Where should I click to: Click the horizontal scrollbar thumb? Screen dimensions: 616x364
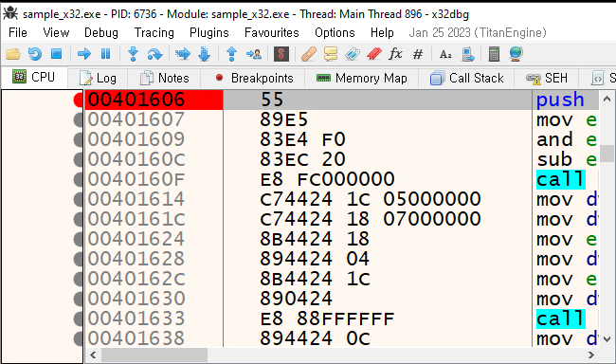coord(154,355)
